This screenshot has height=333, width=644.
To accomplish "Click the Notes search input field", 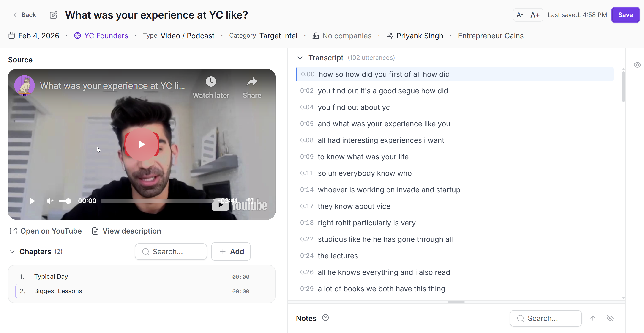I will [546, 318].
